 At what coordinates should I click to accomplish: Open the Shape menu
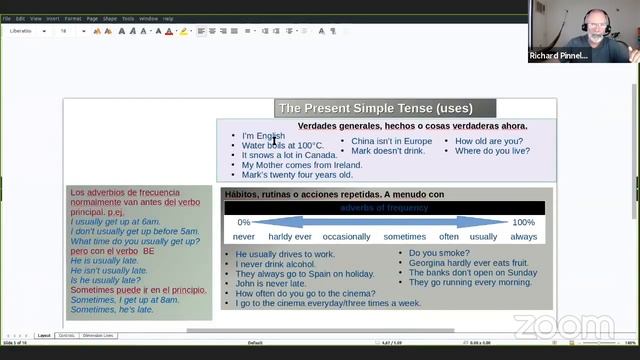point(110,19)
